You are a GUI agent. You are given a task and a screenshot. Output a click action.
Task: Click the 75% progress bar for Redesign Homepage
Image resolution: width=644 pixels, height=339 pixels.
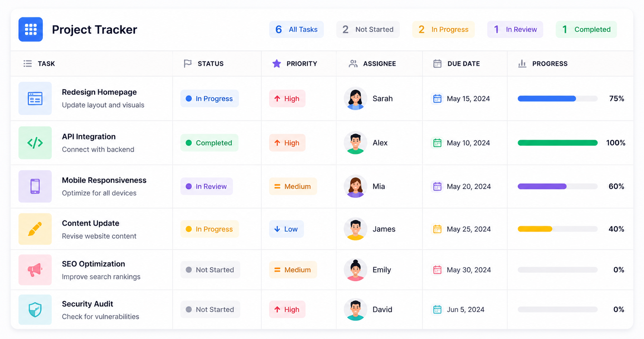click(558, 99)
